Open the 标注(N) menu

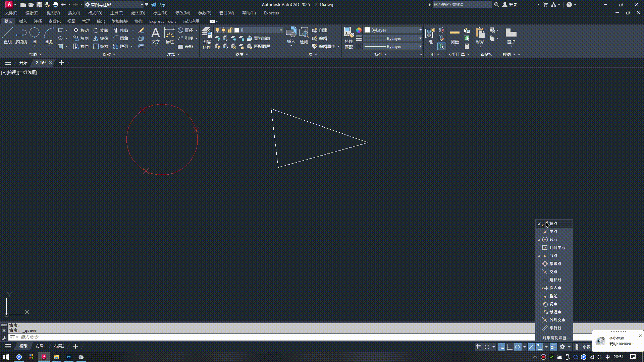[x=160, y=13]
